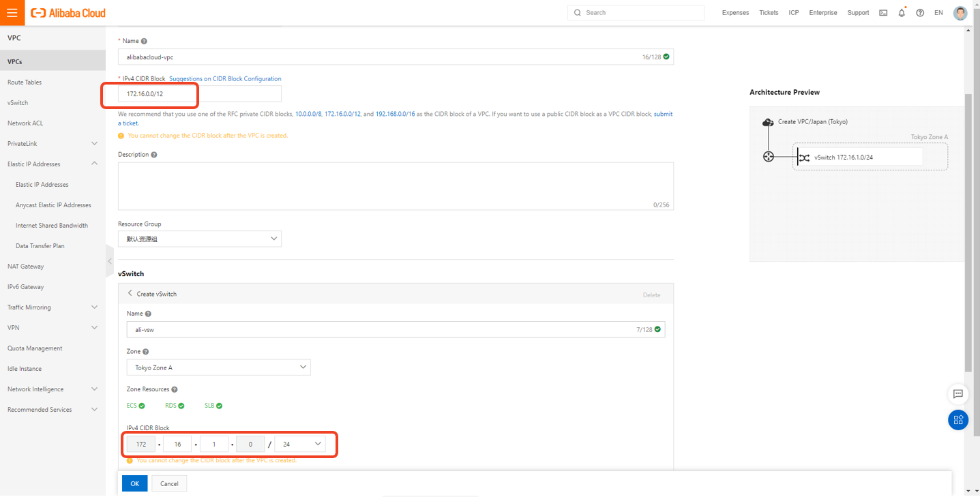
Task: Open the Expenses top menu
Action: pos(735,12)
